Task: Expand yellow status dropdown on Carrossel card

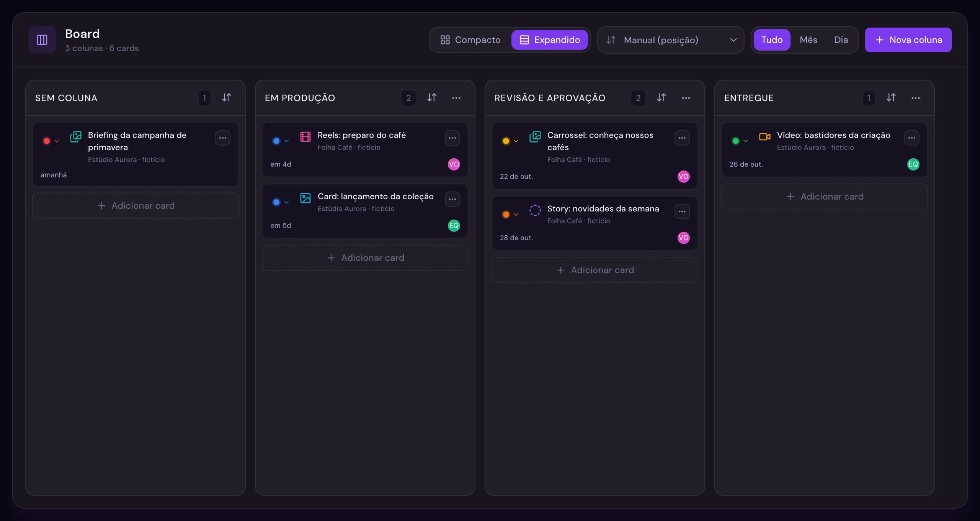Action: (x=510, y=141)
